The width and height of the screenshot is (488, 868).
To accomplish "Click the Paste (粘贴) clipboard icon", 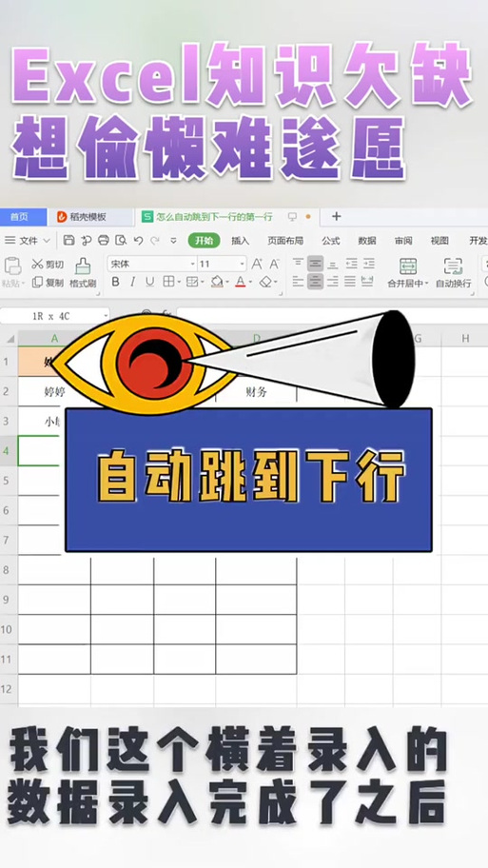I will click(x=11, y=266).
